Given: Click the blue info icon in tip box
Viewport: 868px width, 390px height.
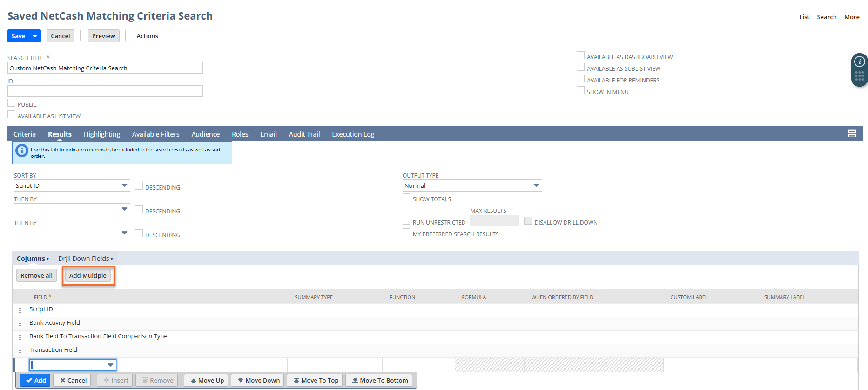Looking at the screenshot, I should point(22,151).
